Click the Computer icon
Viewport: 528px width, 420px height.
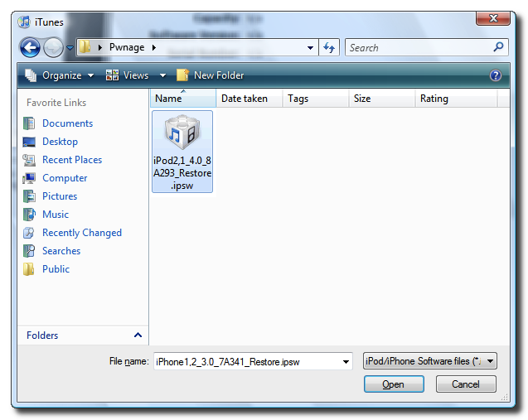point(29,178)
